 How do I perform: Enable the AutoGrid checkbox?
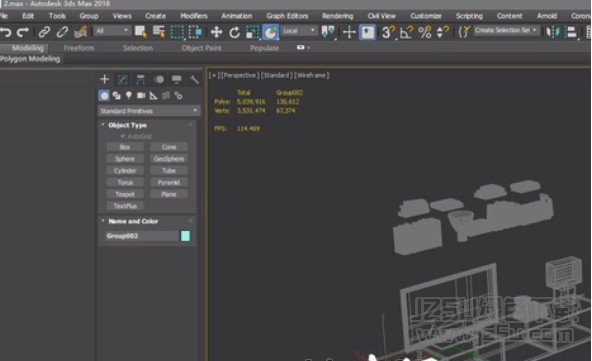click(123, 136)
